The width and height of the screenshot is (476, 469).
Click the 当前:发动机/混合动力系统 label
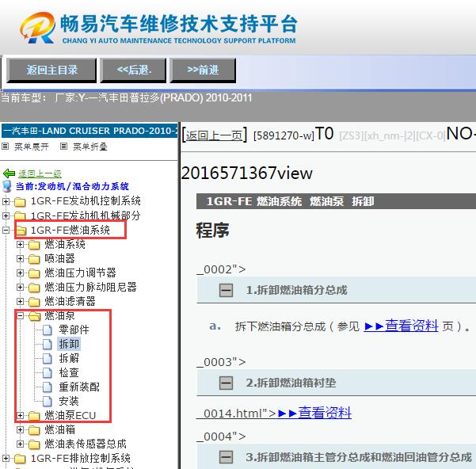(72, 186)
